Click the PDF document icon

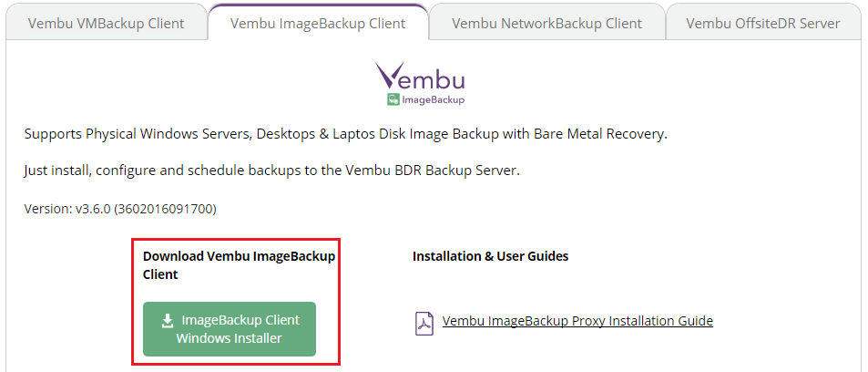pyautogui.click(x=424, y=323)
